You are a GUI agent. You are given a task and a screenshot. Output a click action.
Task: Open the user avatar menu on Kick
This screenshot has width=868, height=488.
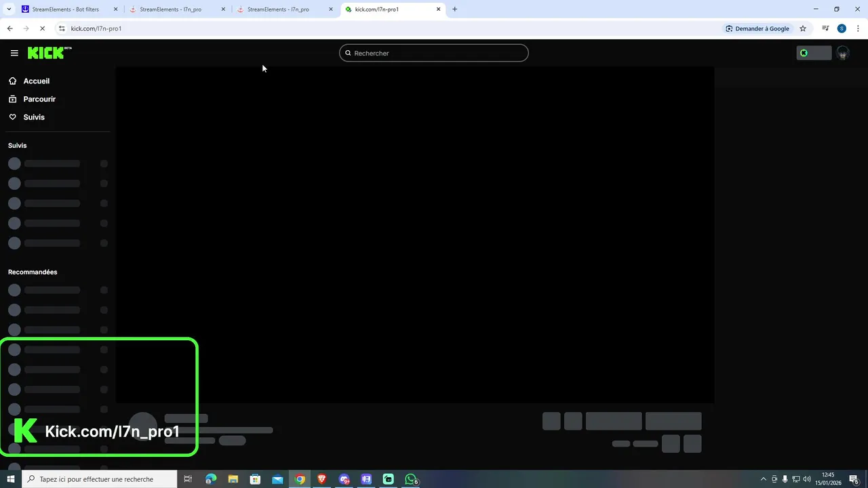(843, 53)
